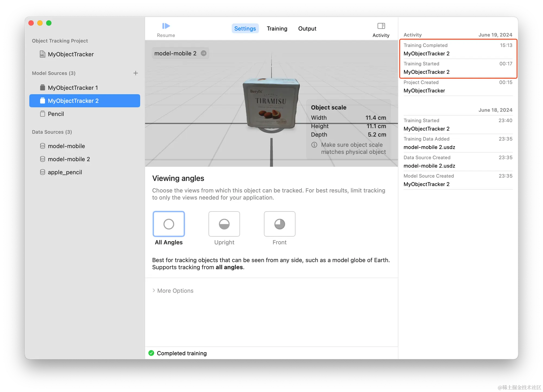Select the Pencil model source name
Viewport: 543px width, 392px height.
(56, 114)
